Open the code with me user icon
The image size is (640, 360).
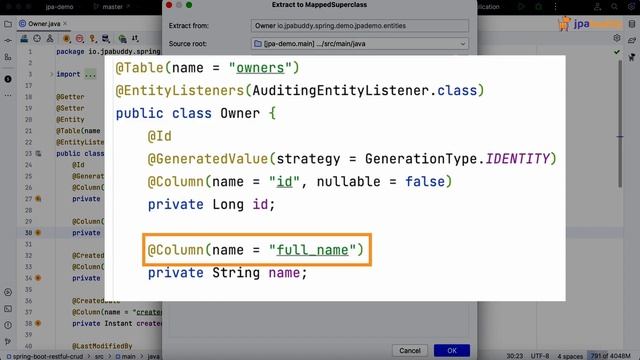point(598,7)
